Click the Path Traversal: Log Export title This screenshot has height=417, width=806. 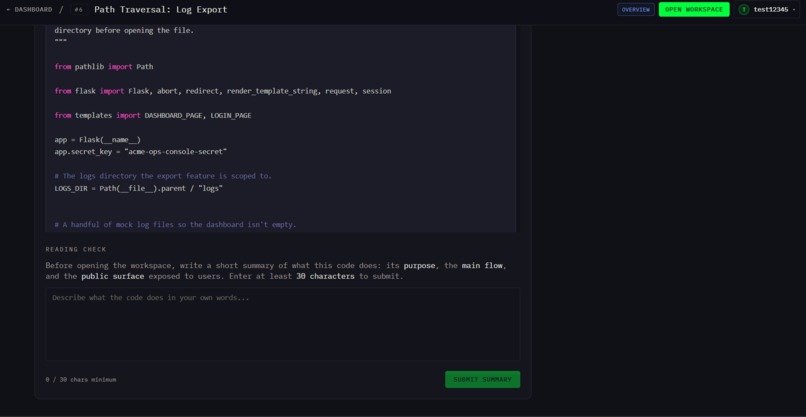160,9
